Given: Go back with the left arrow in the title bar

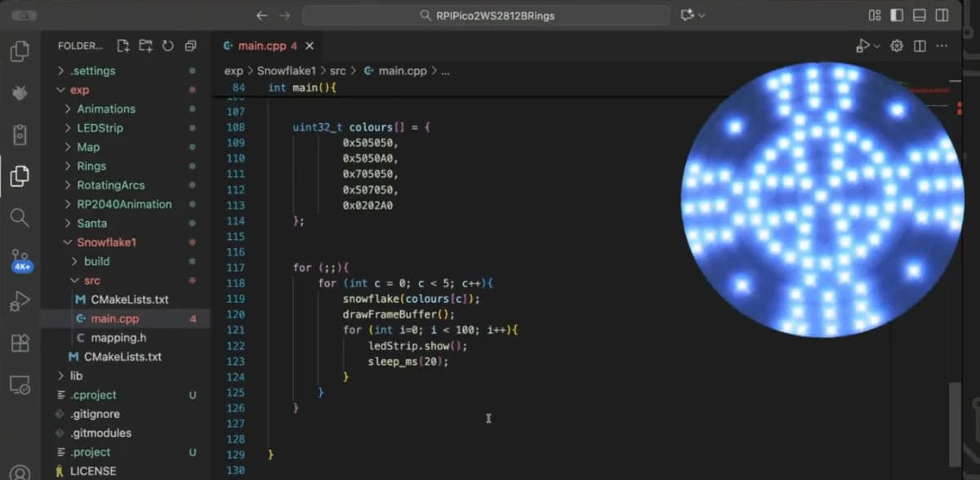Looking at the screenshot, I should (261, 16).
